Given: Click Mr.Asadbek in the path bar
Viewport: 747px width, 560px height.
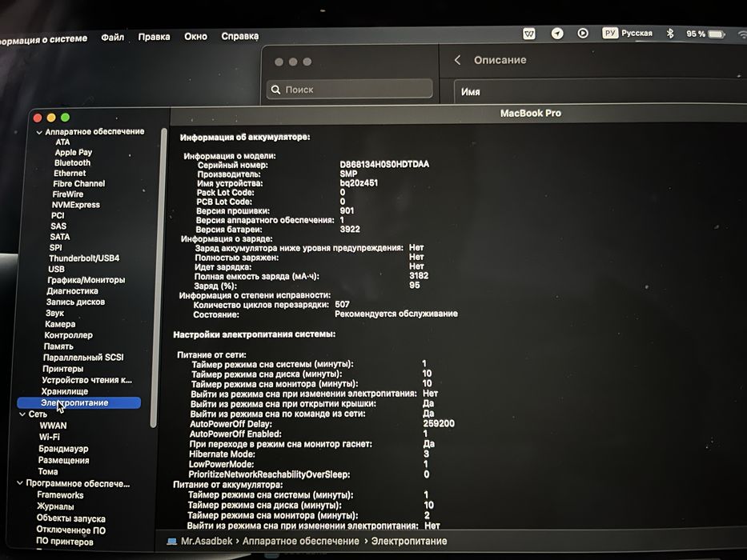Looking at the screenshot, I should click(x=207, y=541).
